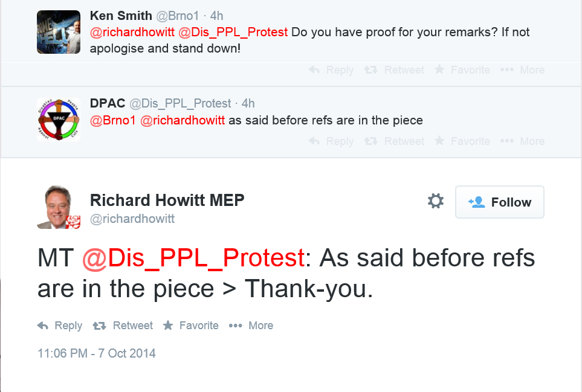
Task: Expand More options on DPAC's tweet
Action: coord(507,141)
